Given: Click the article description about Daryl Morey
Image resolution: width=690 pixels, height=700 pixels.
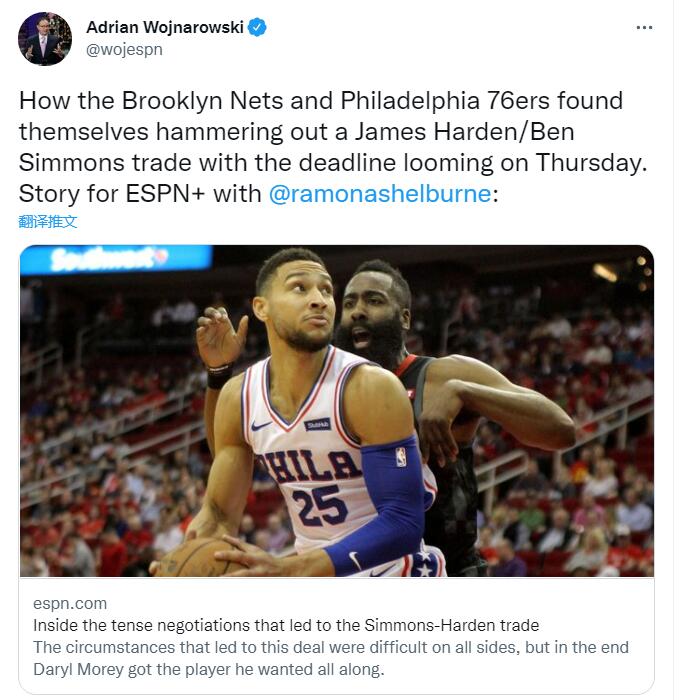Looking at the screenshot, I should (331, 658).
